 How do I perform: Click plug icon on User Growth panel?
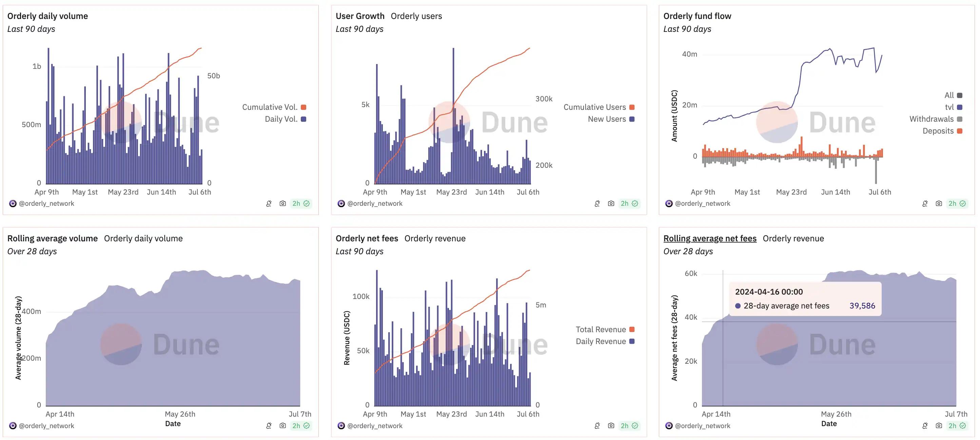[597, 203]
